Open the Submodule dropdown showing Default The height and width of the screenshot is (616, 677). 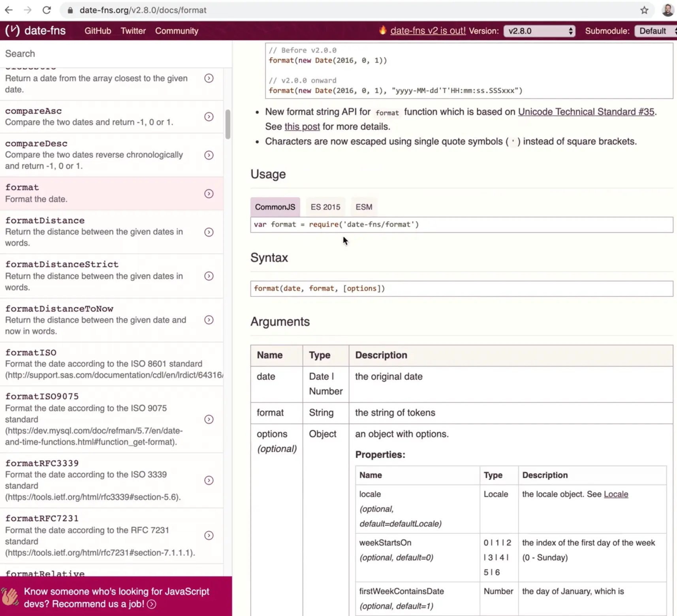(654, 31)
